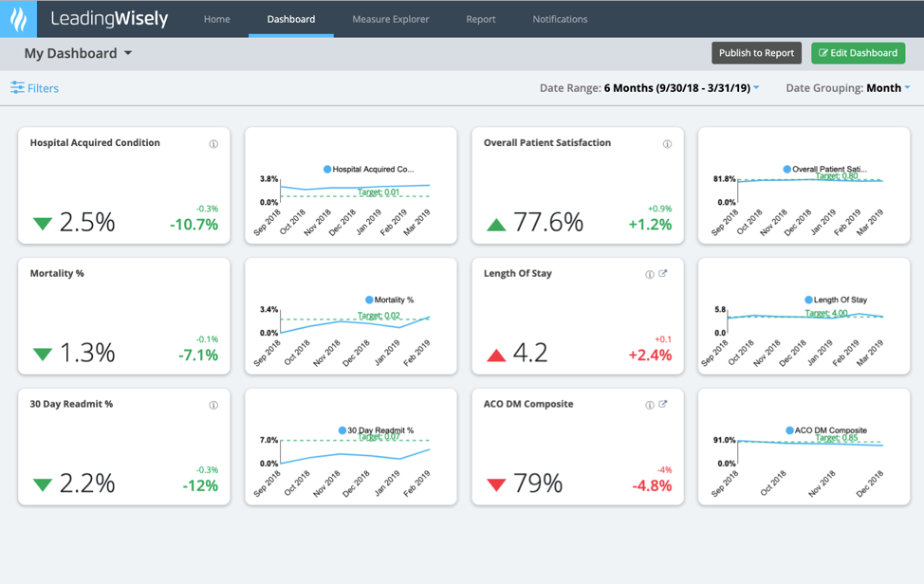Click the info icon on Hospital Acquired Condition

[x=213, y=144]
